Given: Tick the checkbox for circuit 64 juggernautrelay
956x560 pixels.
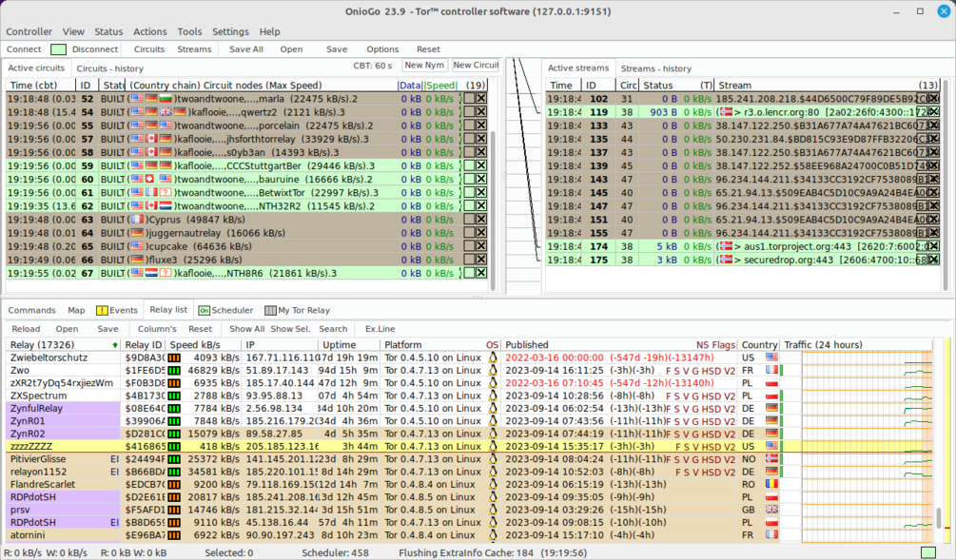Looking at the screenshot, I should 469,232.
